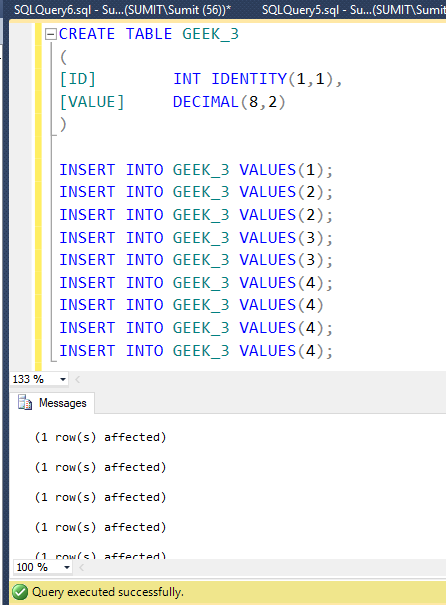Viewport: 446px width, 605px height.
Task: Open the 100 % messages zoom dropdown
Action: [x=67, y=567]
